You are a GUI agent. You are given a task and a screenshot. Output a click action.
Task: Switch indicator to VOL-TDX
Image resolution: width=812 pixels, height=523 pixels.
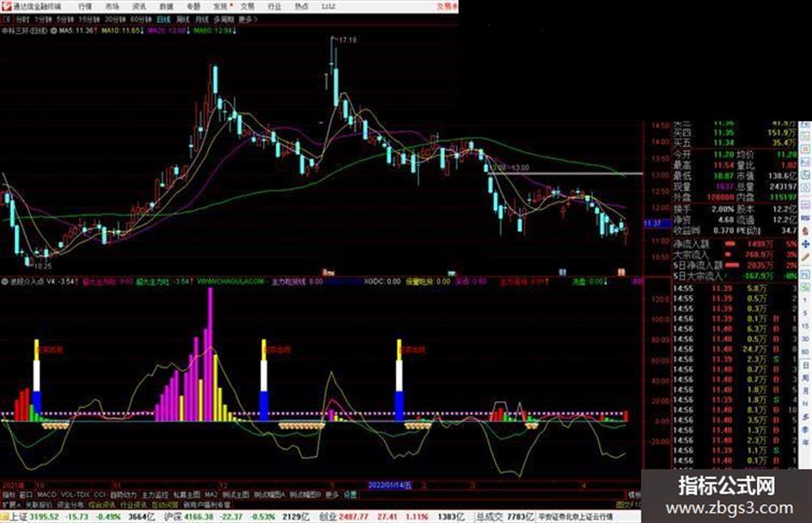pos(75,495)
